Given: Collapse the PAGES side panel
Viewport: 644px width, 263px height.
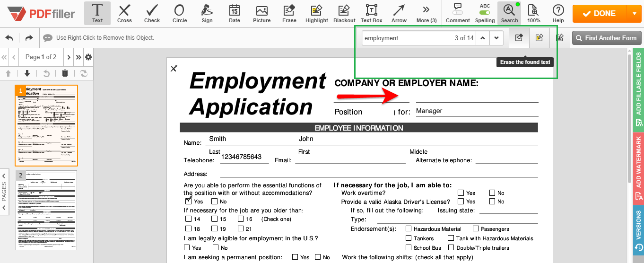Looking at the screenshot, I should tap(4, 192).
